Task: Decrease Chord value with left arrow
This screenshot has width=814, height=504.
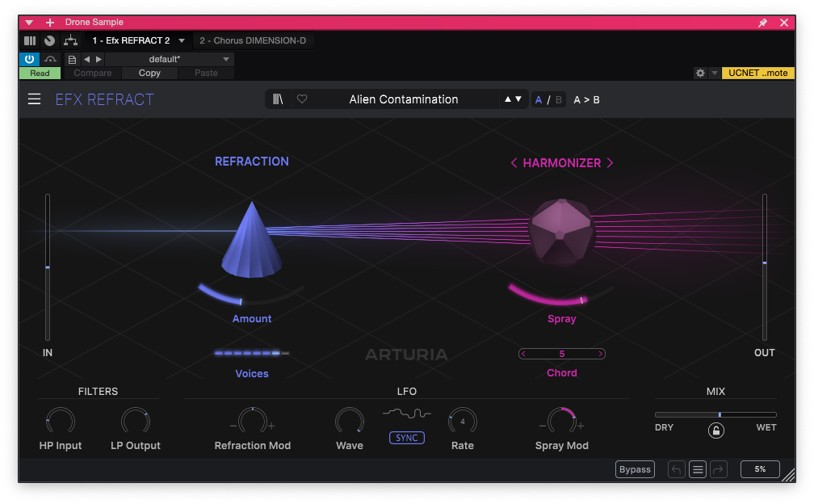Action: 523,354
